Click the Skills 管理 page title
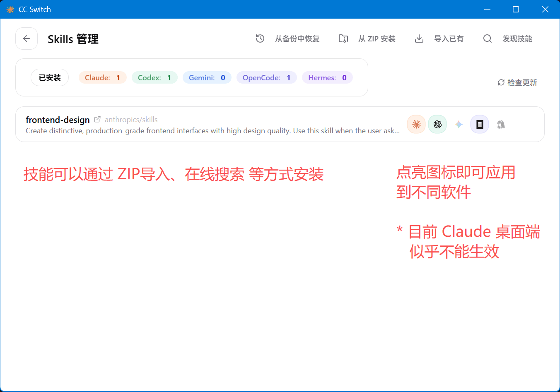Viewport: 560px width, 392px height. click(x=73, y=39)
